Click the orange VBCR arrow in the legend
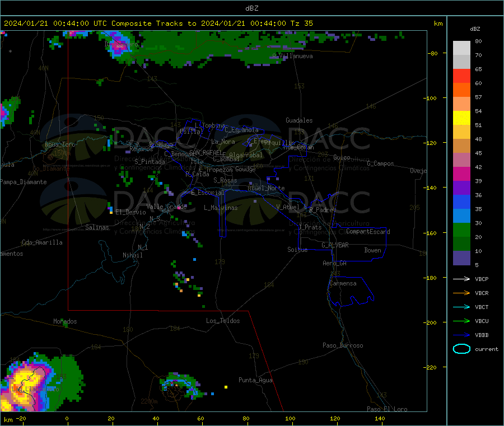 point(461,293)
